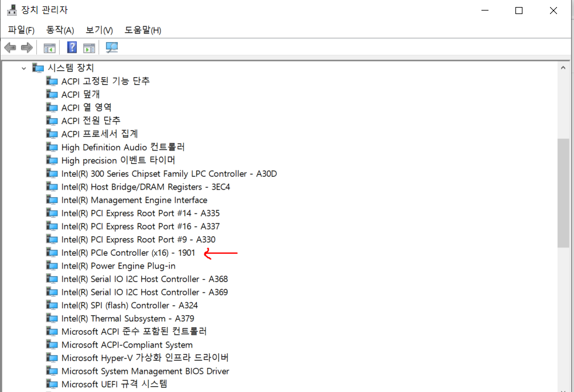Click the vertical scrollbar thumb
574x392 pixels.
coord(563,193)
